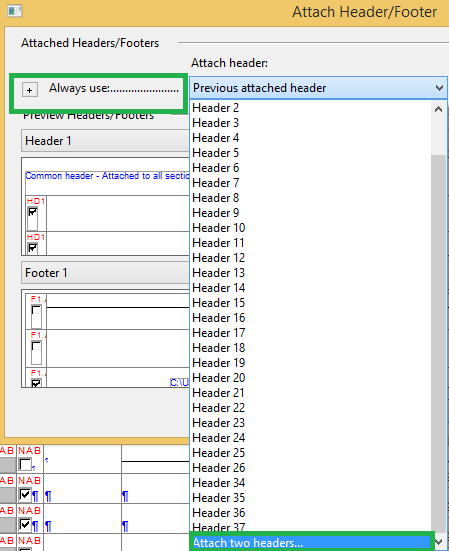Toggle second F1 checkbox in footer preview

click(36, 346)
